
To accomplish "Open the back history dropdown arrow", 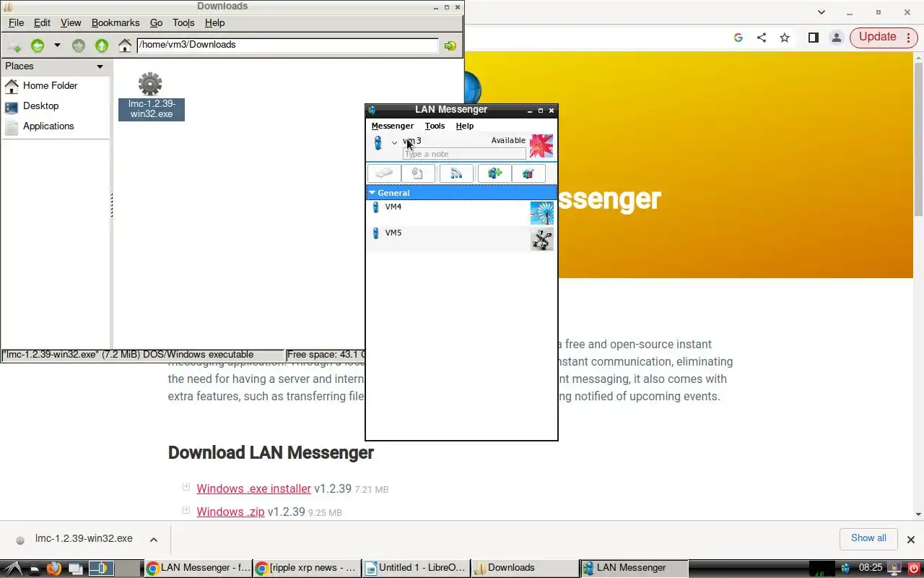I will tap(57, 46).
